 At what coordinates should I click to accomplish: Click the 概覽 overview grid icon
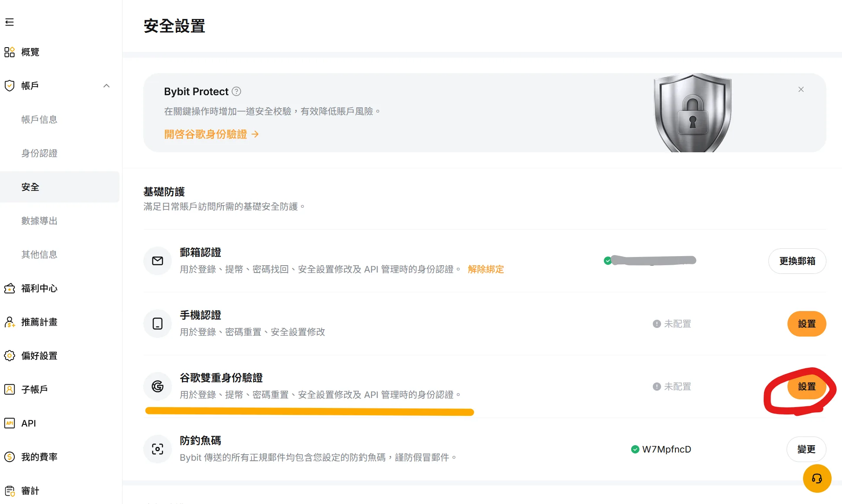pyautogui.click(x=10, y=52)
